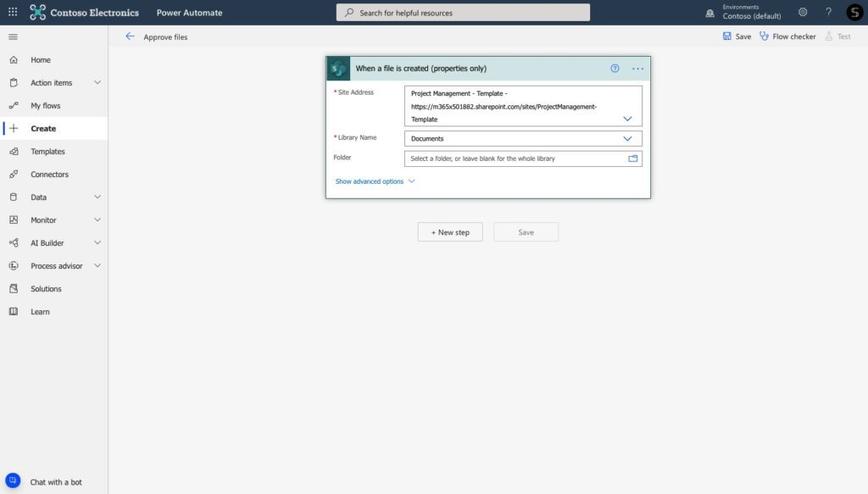Open the Library Name dropdown arrow
This screenshot has height=494, width=868.
(627, 139)
